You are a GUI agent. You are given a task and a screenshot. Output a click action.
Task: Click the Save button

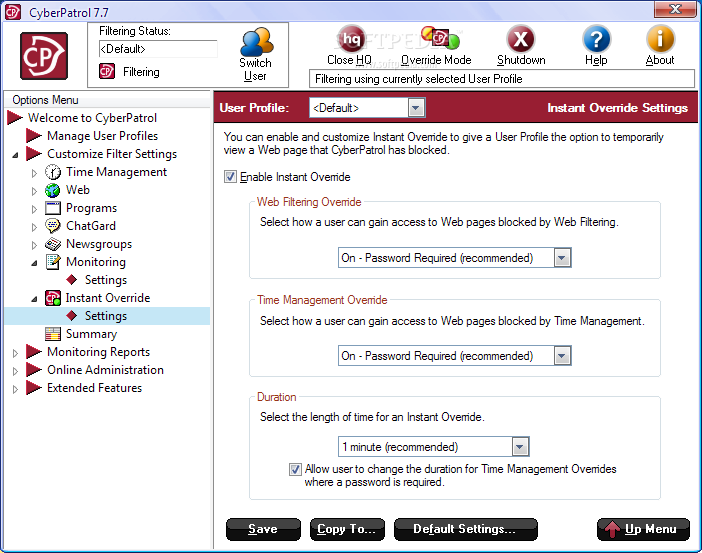click(263, 529)
